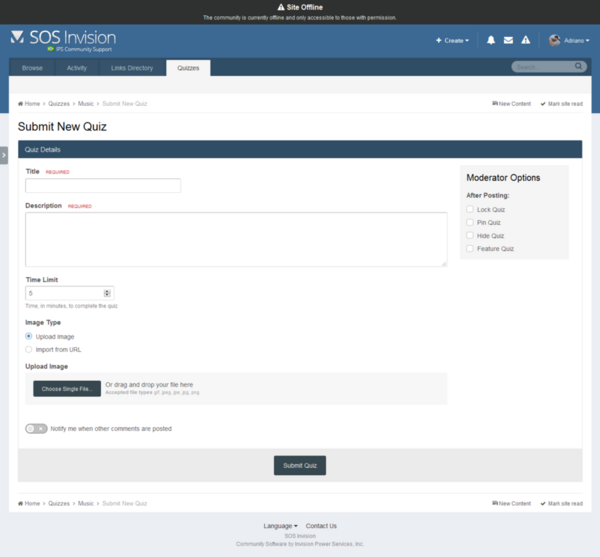This screenshot has height=557, width=600.
Task: Open the notifications bell icon
Action: tap(491, 41)
